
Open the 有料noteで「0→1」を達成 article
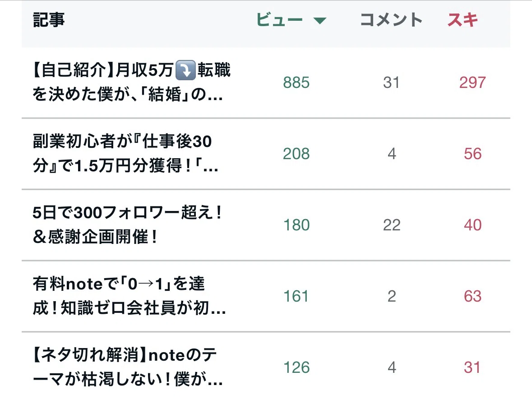coord(129,296)
